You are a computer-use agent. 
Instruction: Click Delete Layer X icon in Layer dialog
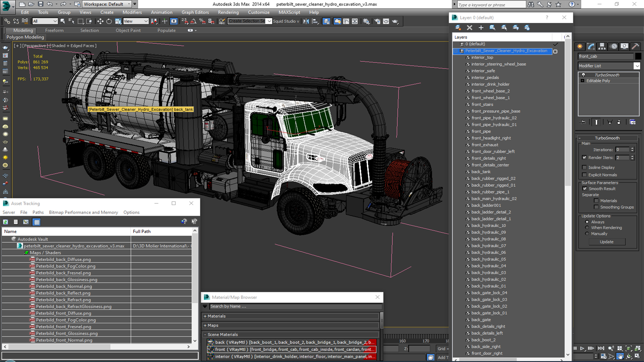click(470, 27)
